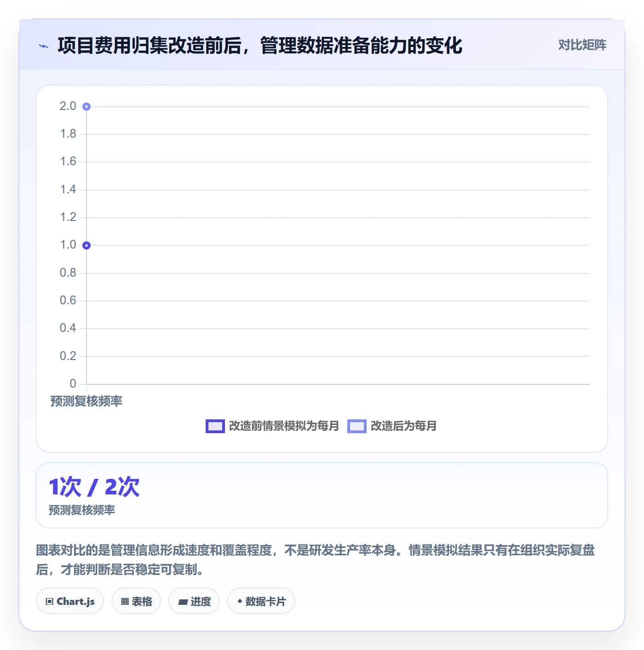Click the note paragraph starting 图表对比的是
The image size is (644, 650).
pos(316,560)
